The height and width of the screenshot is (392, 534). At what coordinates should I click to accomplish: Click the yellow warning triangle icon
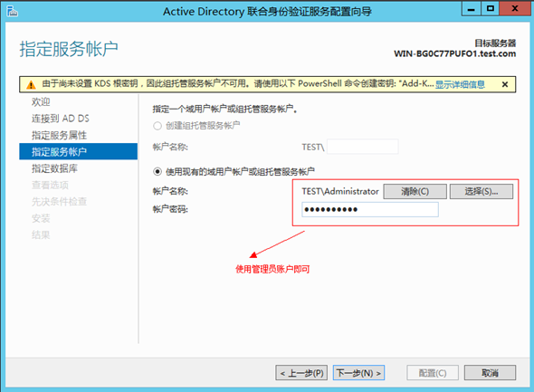pos(31,84)
